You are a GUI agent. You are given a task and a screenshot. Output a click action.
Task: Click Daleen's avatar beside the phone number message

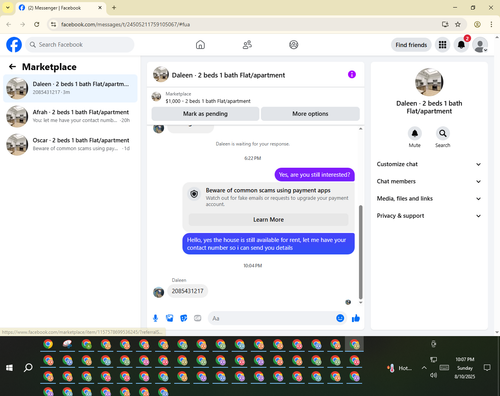click(158, 292)
